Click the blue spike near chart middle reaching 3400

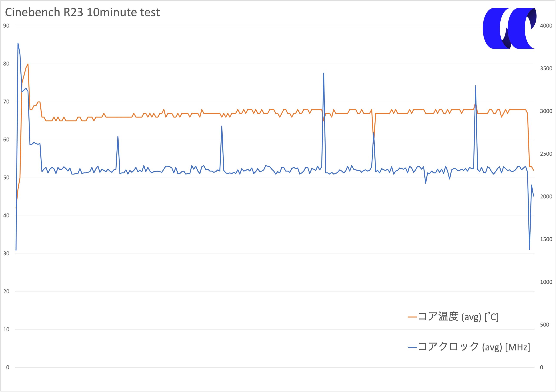pyautogui.click(x=324, y=73)
